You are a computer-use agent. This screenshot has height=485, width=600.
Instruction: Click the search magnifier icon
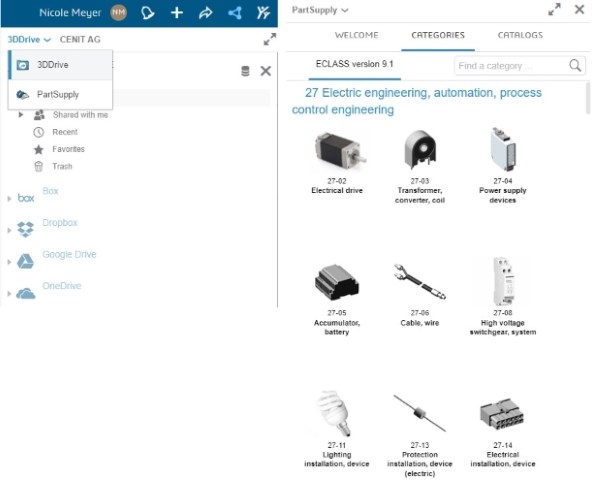(575, 65)
